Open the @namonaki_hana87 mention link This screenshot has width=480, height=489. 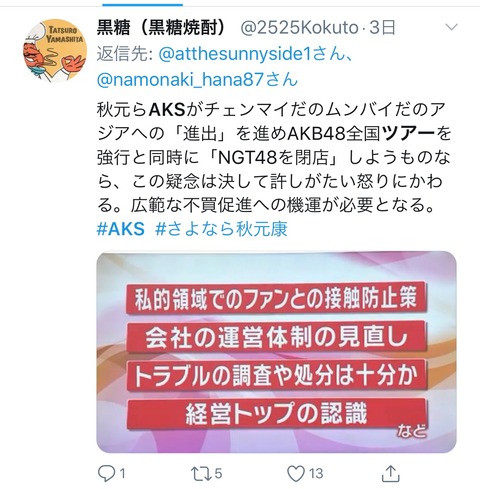(x=197, y=80)
